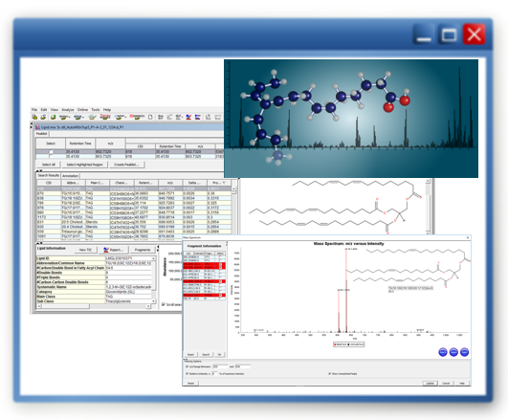Toggle m/z Range Between checkbox
The width and height of the screenshot is (508, 420).
coord(187,366)
